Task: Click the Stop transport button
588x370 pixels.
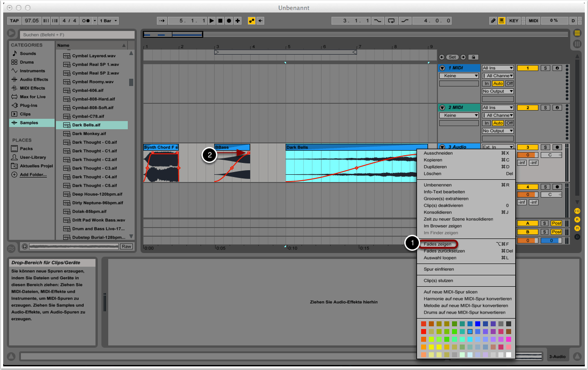Action: click(x=220, y=21)
